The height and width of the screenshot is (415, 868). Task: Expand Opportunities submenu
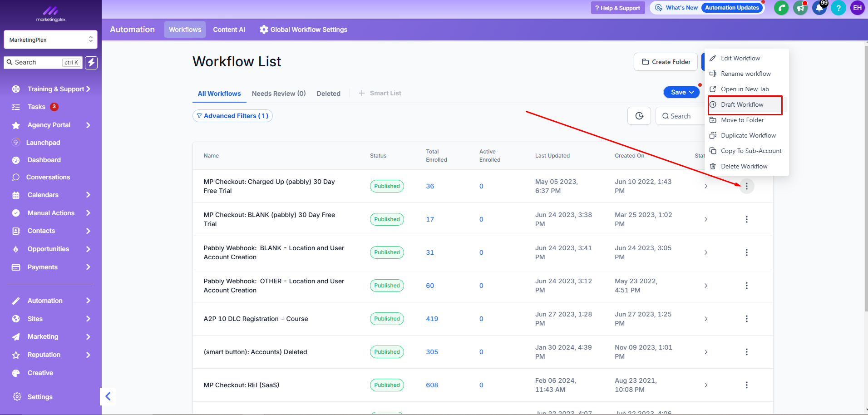point(88,249)
